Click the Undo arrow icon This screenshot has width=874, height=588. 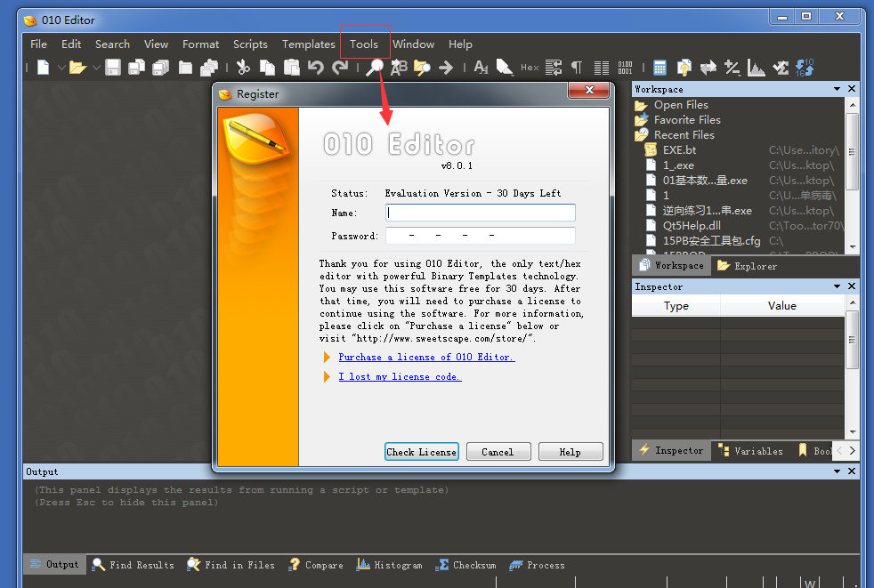[315, 68]
